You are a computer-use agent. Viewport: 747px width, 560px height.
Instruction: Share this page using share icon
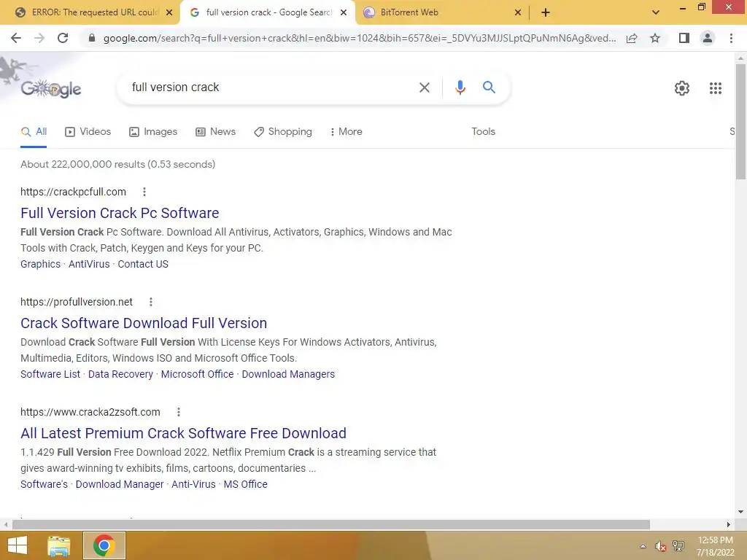632,38
